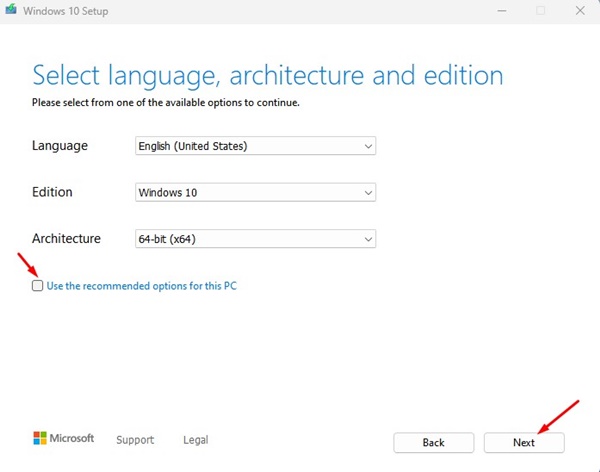Click the Microsoft wordmark text
600x472 pixels.
72,438
